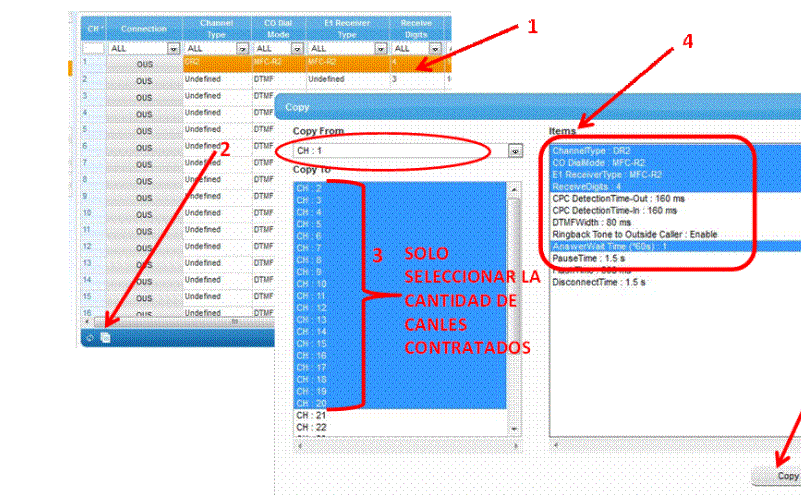Open the Copy From channel dropdown
801x497 pixels.
pos(516,151)
